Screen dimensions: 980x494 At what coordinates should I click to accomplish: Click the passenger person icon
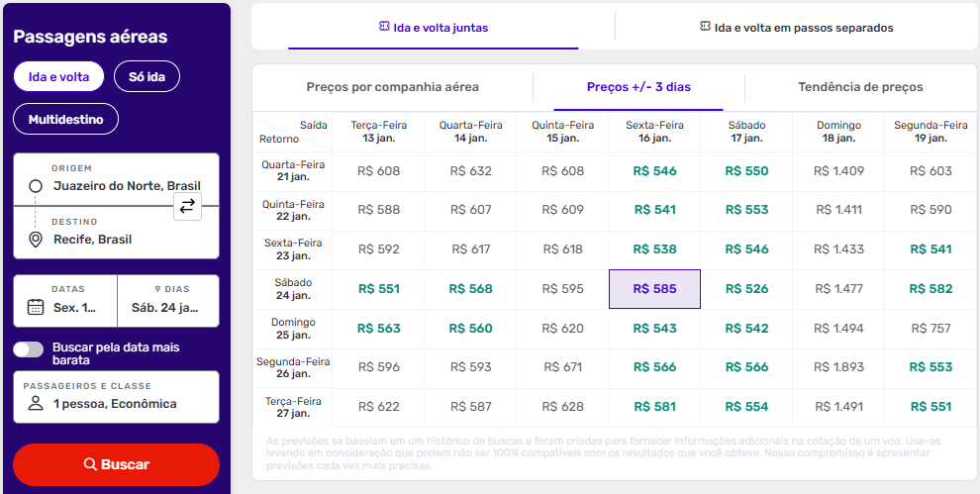tap(36, 404)
